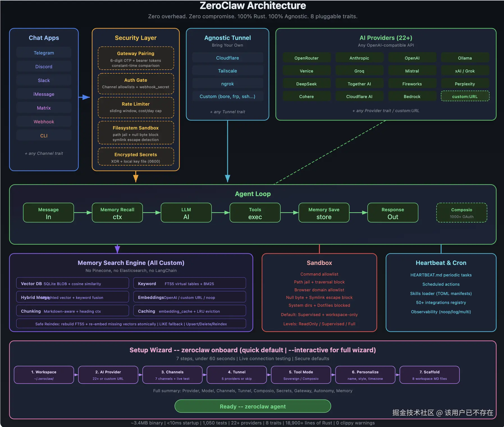Select the Tools exec stage
Viewport: 504px width, 427px height.
click(255, 213)
